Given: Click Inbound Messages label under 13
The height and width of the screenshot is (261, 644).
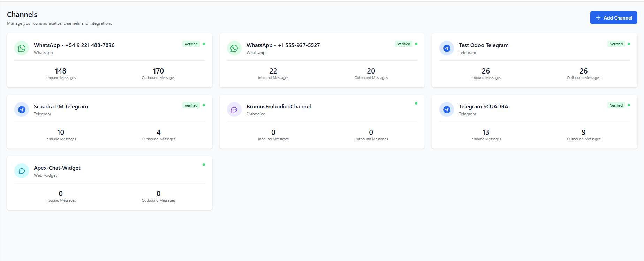Looking at the screenshot, I should pos(486,139).
